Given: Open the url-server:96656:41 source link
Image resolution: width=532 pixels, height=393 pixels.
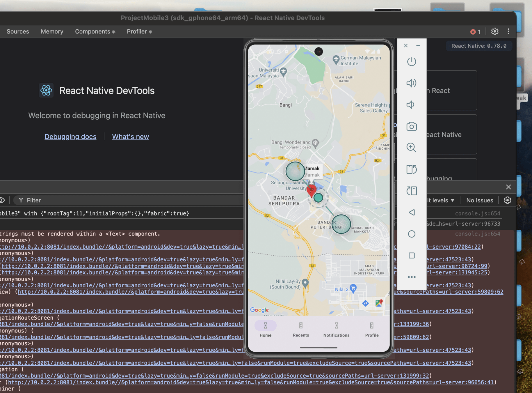Looking at the screenshot, I should [251, 382].
